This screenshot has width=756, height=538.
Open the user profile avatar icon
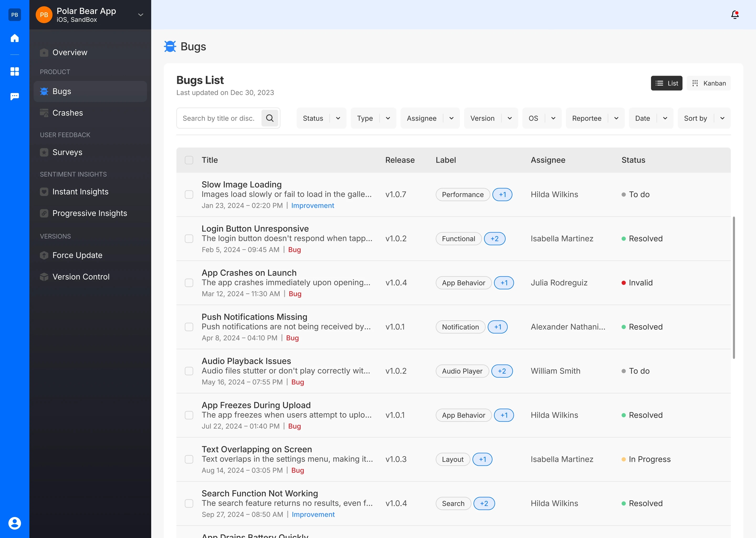click(x=14, y=524)
